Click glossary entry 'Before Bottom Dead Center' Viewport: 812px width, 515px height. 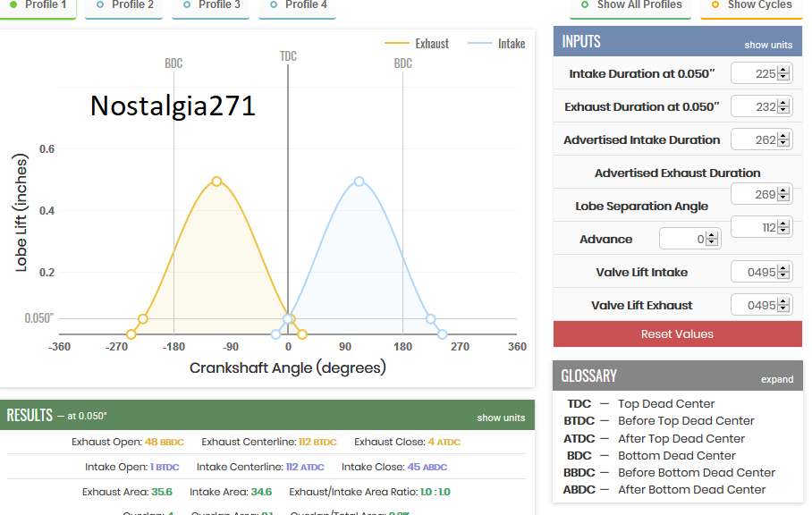697,473
